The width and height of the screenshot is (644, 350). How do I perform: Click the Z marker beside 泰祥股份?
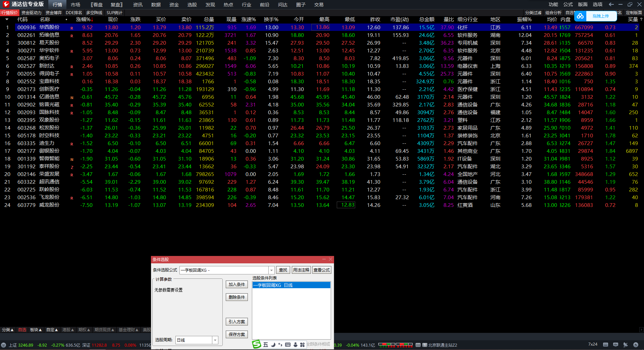(72, 167)
